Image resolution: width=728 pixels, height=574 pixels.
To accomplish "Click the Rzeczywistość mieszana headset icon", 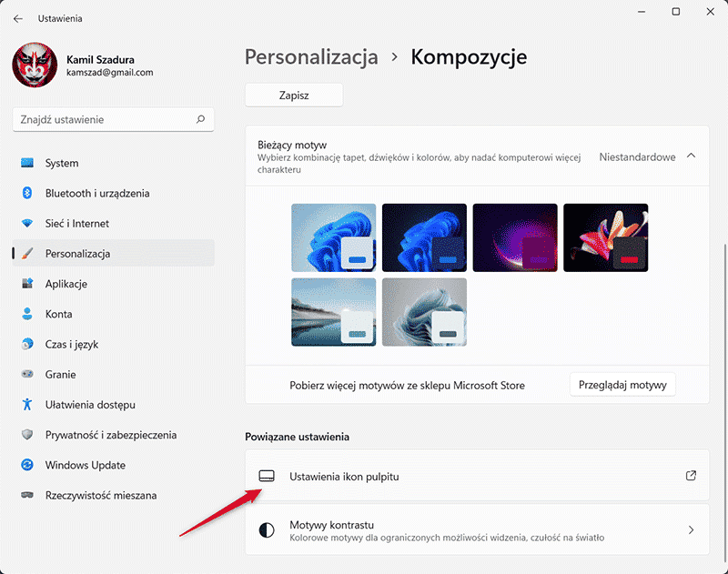I will 27,495.
